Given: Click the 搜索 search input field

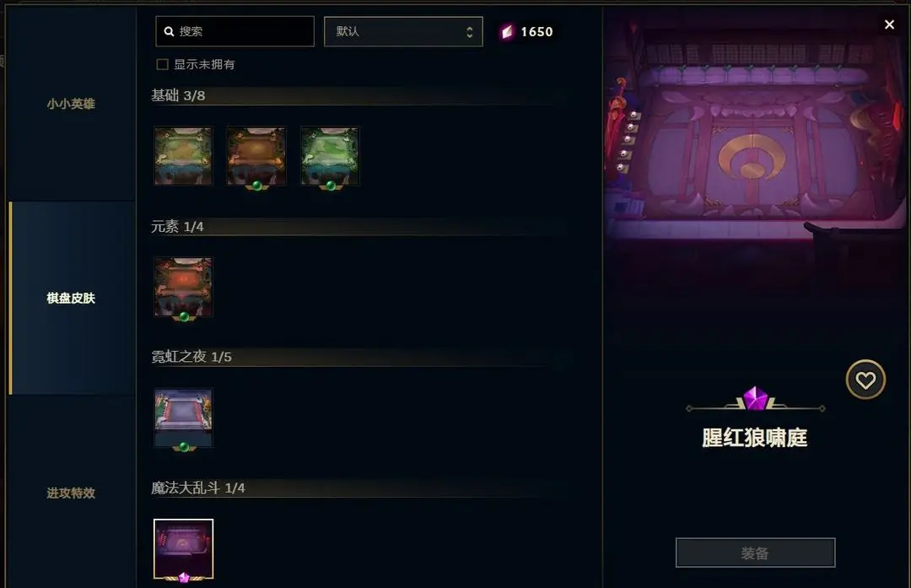Looking at the screenshot, I should 234,31.
